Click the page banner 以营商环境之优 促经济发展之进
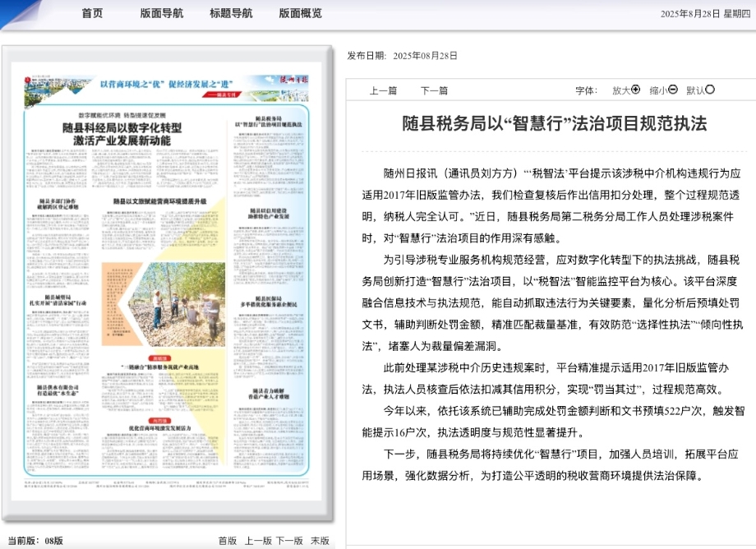 pos(164,84)
